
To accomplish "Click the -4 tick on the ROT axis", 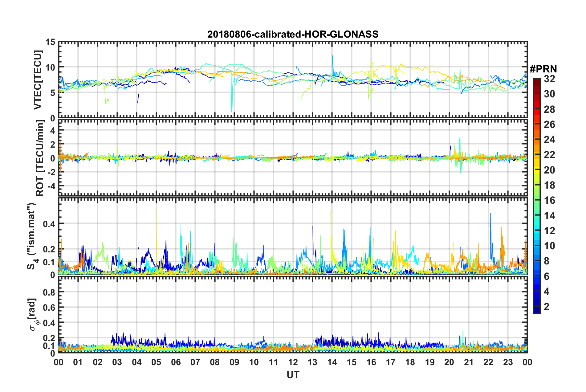I will 49,186.
